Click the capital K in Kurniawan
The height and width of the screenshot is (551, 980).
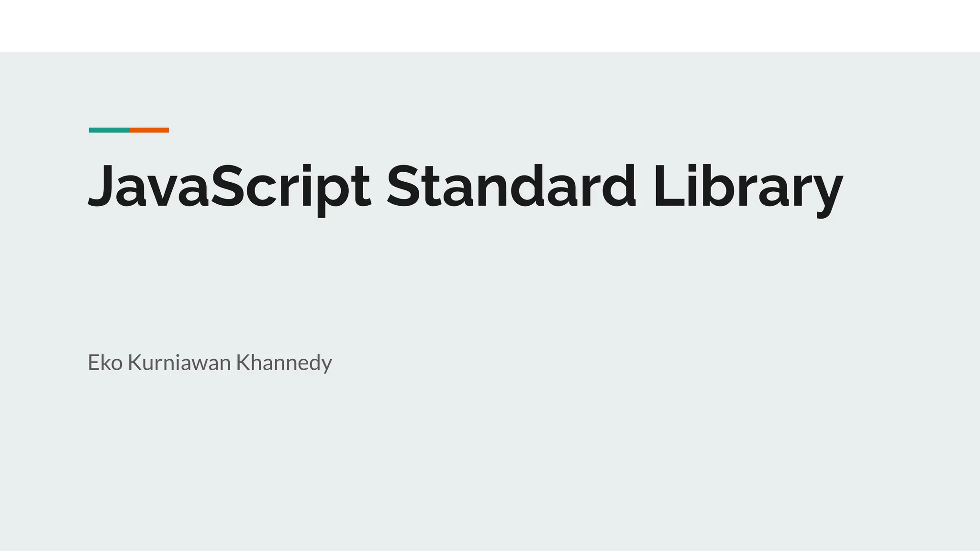point(134,363)
